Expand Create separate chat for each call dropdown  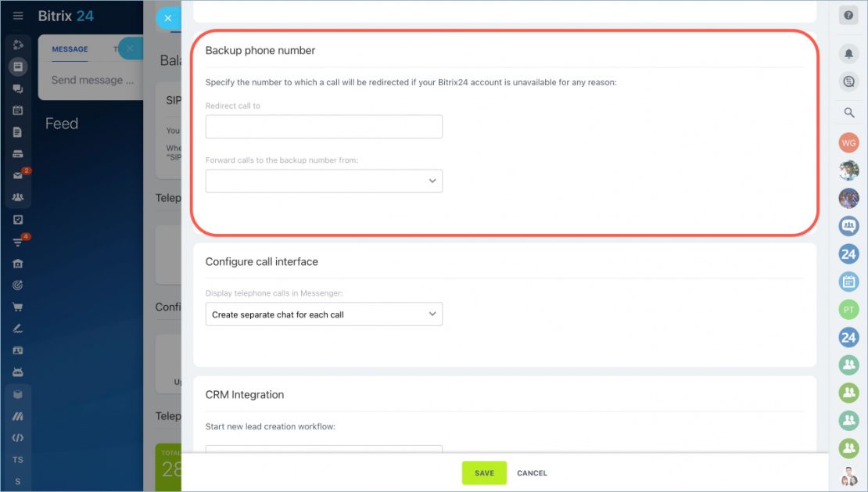click(x=324, y=314)
